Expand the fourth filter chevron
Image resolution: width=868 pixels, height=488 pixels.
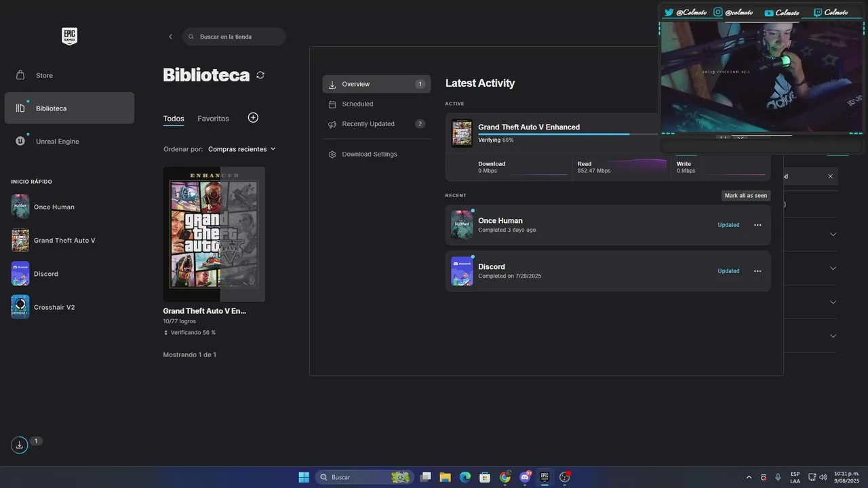pos(833,336)
